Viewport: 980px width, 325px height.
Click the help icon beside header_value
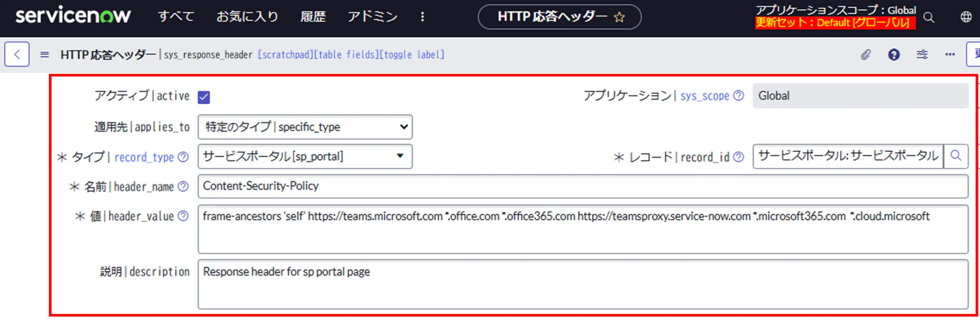coord(183,216)
